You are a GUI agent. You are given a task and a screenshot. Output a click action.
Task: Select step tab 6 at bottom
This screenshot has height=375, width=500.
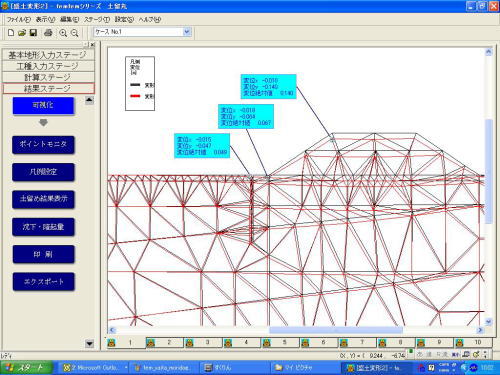tap(319, 342)
